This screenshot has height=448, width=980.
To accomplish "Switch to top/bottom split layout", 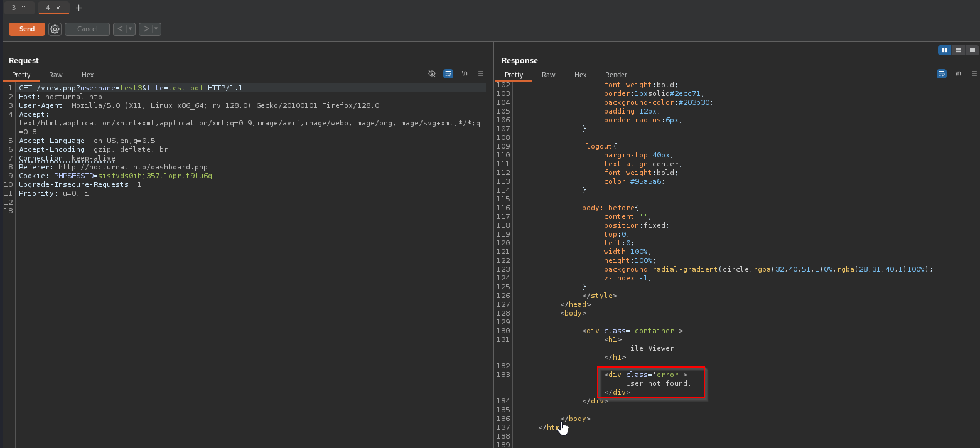I will [959, 50].
